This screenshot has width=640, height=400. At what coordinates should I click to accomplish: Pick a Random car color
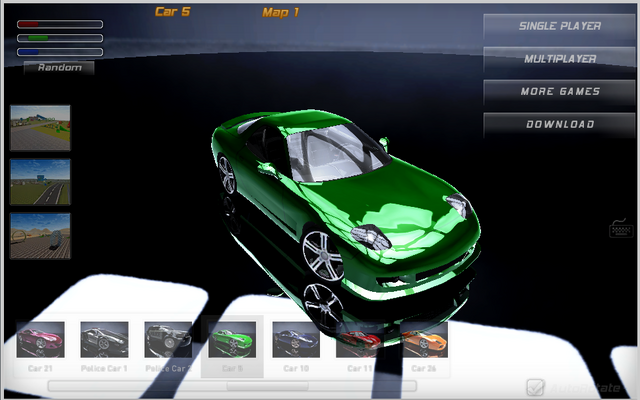(59, 67)
